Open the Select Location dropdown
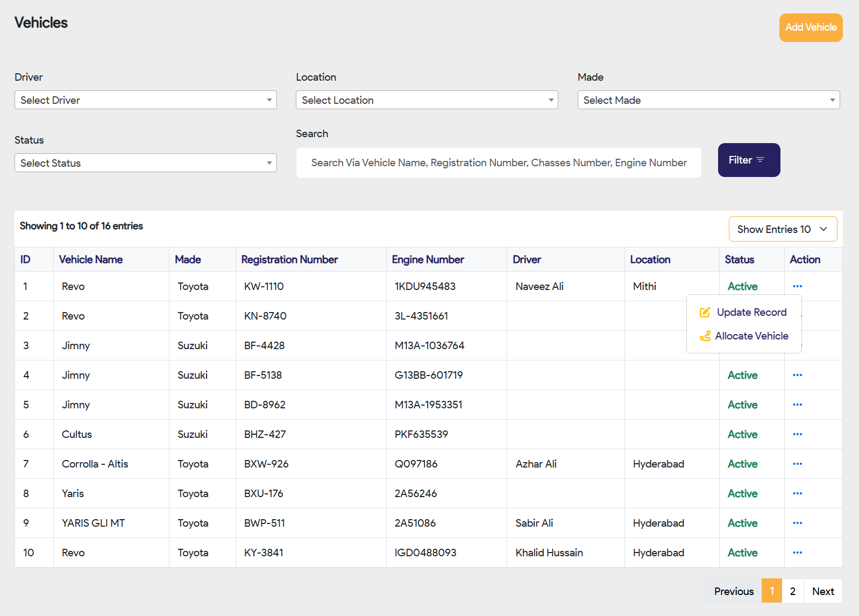 click(x=427, y=100)
